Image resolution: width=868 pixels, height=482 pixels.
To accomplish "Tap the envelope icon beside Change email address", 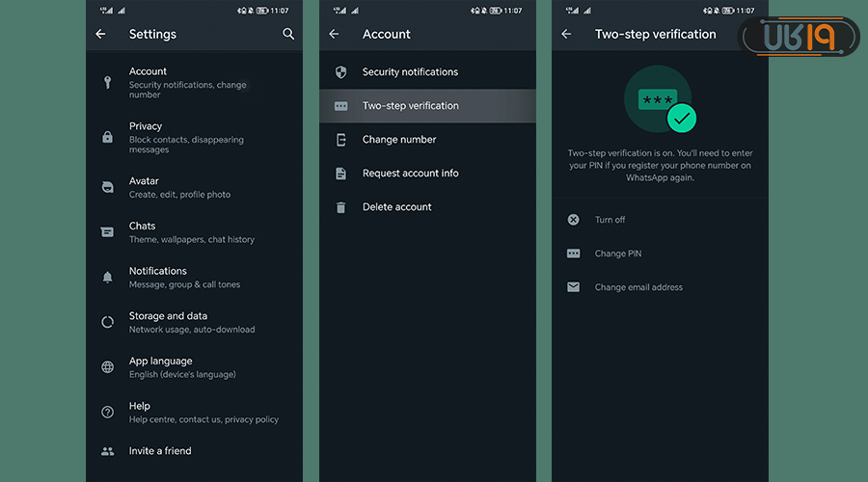I will pyautogui.click(x=574, y=287).
